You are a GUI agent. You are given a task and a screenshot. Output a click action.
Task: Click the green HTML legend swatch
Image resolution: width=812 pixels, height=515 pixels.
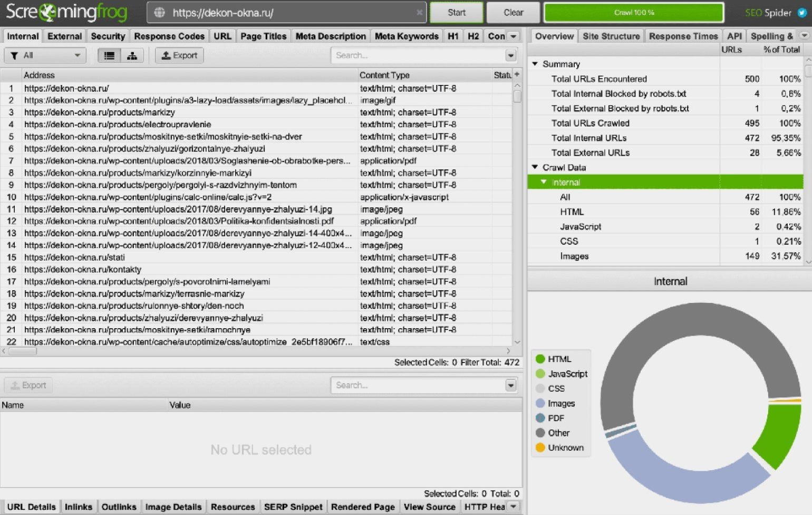click(x=540, y=359)
